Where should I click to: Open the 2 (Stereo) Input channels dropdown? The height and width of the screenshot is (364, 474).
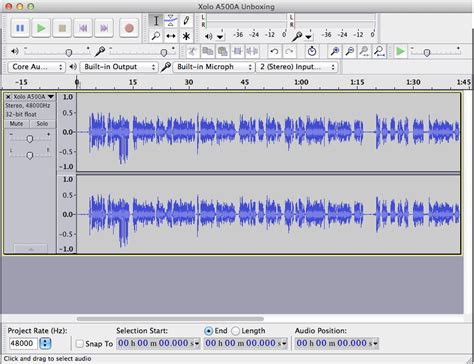click(297, 67)
